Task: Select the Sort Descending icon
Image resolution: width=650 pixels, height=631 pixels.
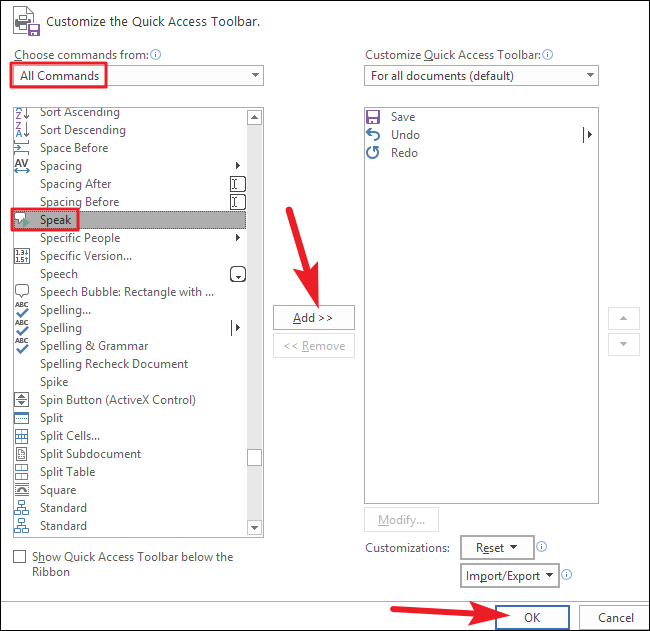Action: tap(22, 130)
